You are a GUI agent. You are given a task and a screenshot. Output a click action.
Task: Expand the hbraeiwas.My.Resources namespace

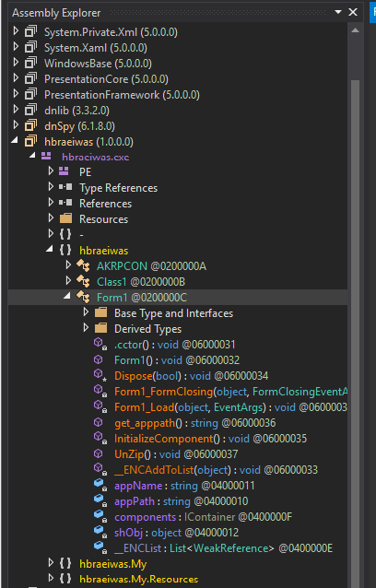click(x=51, y=578)
